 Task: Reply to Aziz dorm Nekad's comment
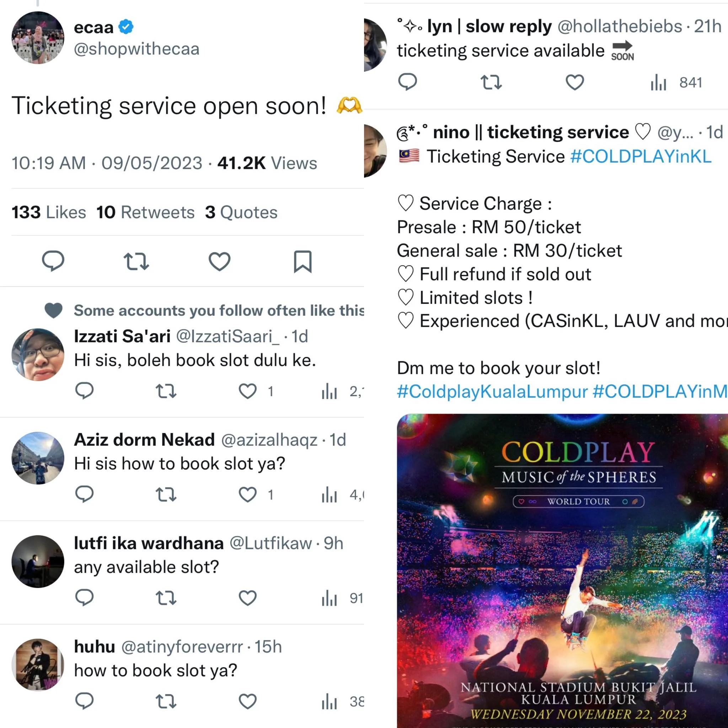click(84, 494)
